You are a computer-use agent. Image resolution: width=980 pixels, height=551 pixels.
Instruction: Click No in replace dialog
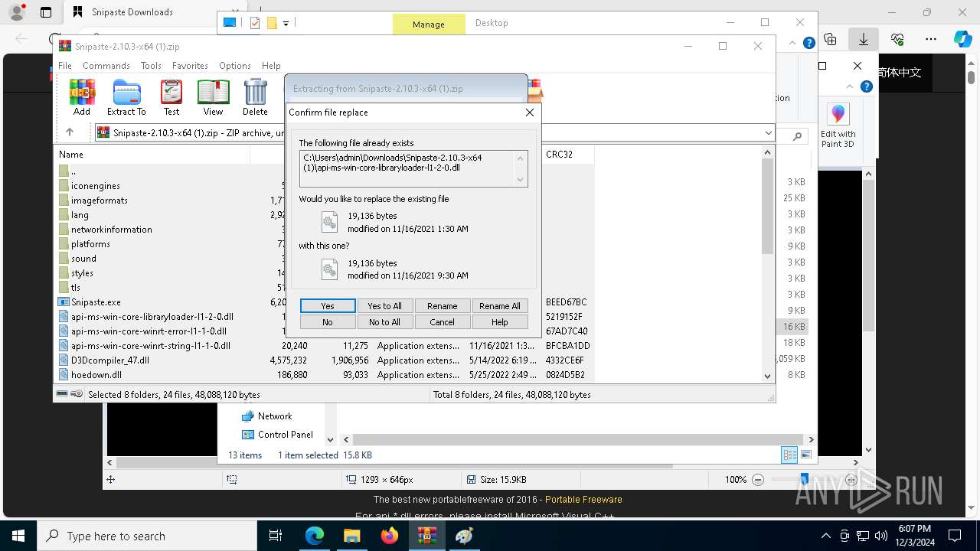[x=328, y=322]
